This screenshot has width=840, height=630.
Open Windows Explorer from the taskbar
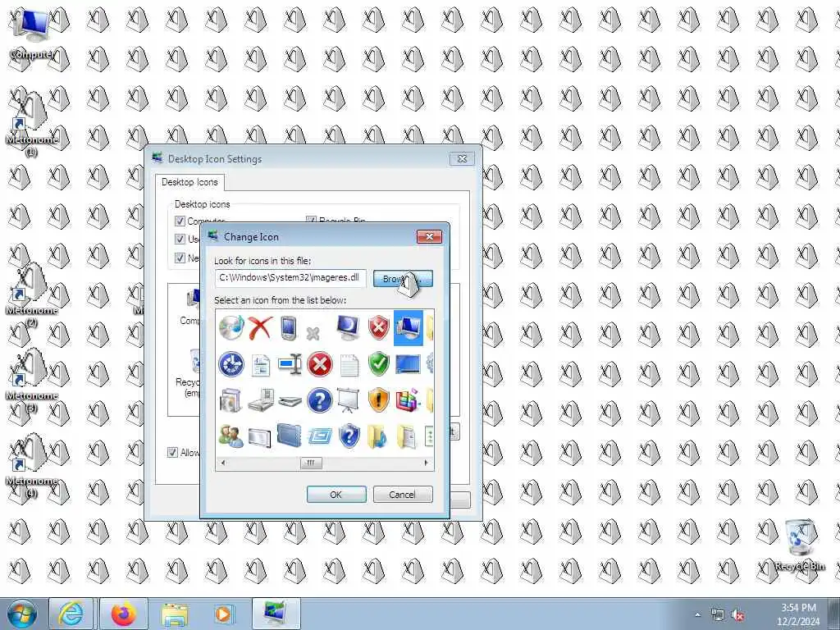(175, 614)
